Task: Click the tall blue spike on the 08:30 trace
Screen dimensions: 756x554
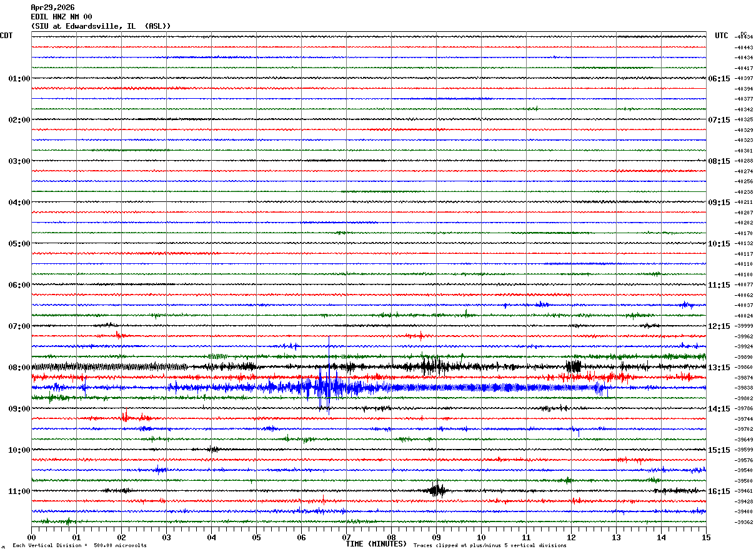Action: pyautogui.click(x=329, y=375)
